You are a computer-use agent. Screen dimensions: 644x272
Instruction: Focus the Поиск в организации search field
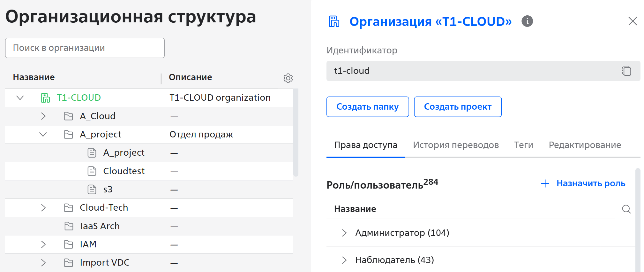click(x=85, y=48)
